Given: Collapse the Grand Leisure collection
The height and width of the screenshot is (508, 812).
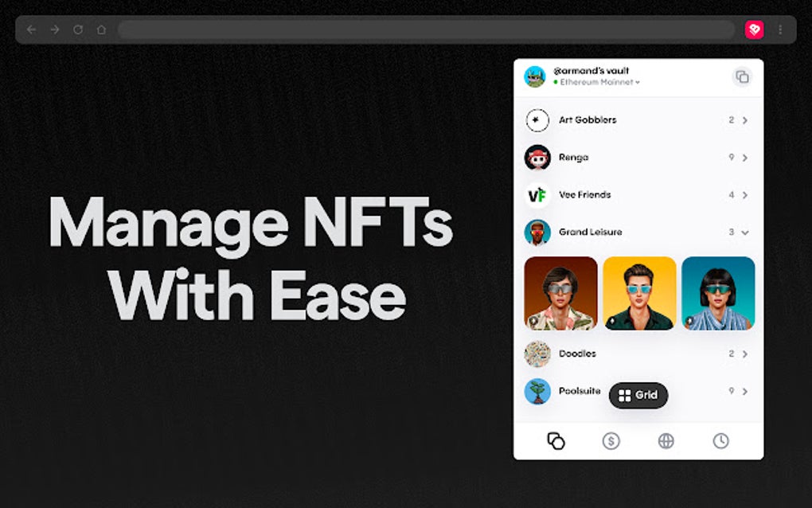Looking at the screenshot, I should pos(744,232).
